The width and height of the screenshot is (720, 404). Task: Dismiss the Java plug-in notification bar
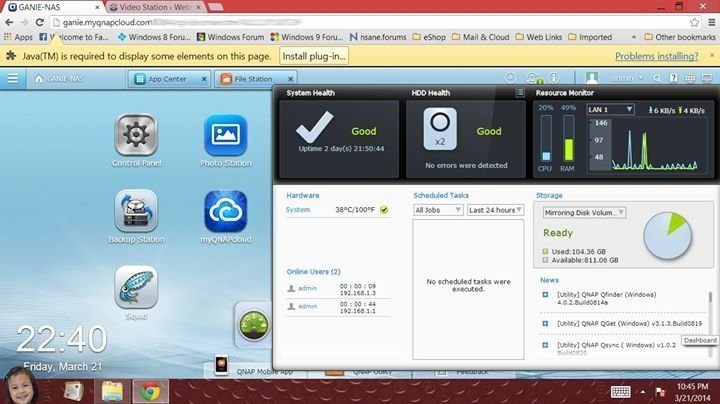712,55
